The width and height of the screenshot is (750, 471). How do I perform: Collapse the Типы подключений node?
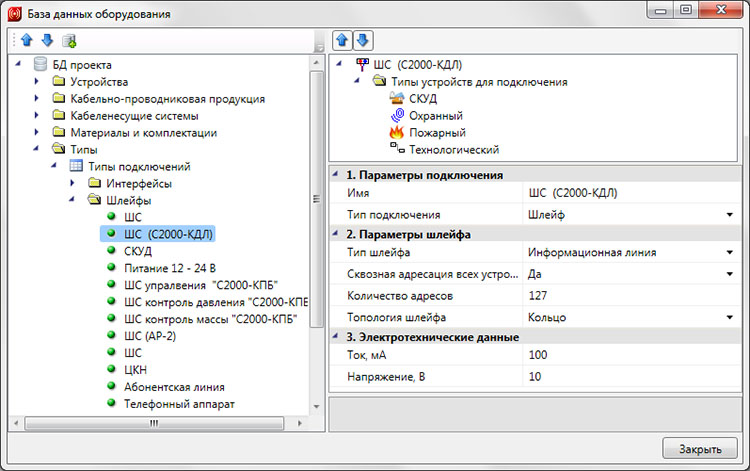54,165
